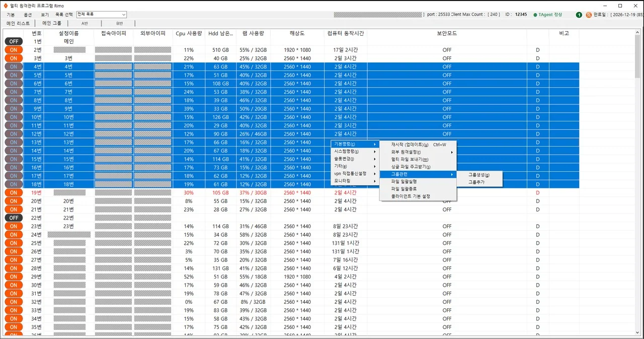Toggle the ON switch for row 25번

click(14, 243)
